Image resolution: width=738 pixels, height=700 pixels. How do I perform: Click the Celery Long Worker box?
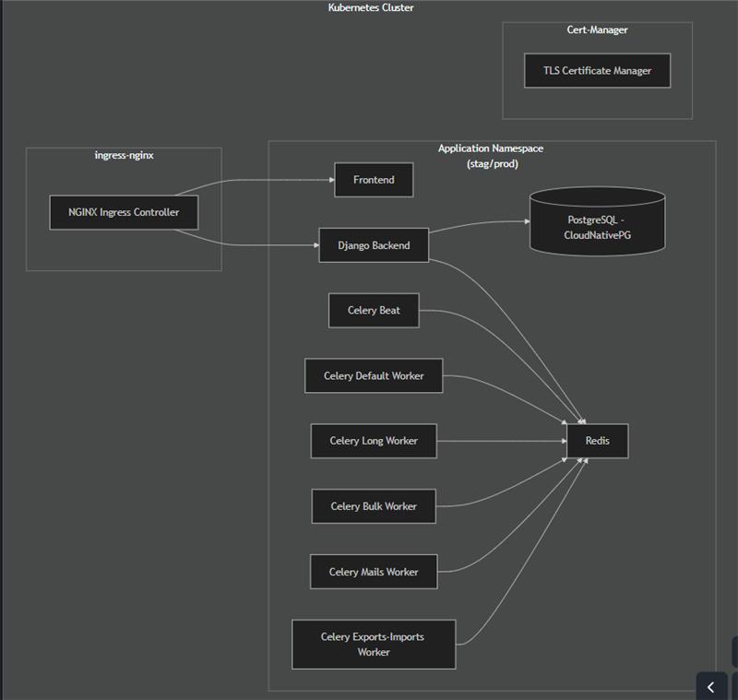[x=374, y=441]
